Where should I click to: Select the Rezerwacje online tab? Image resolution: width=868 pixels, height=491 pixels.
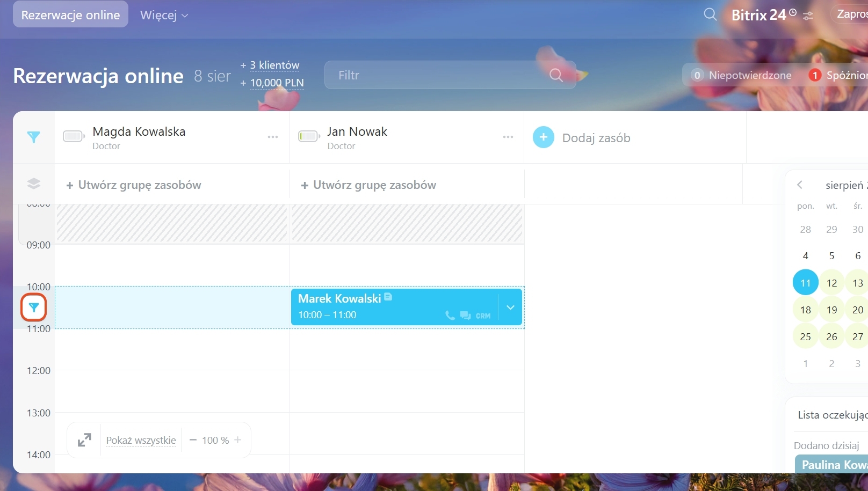click(70, 15)
